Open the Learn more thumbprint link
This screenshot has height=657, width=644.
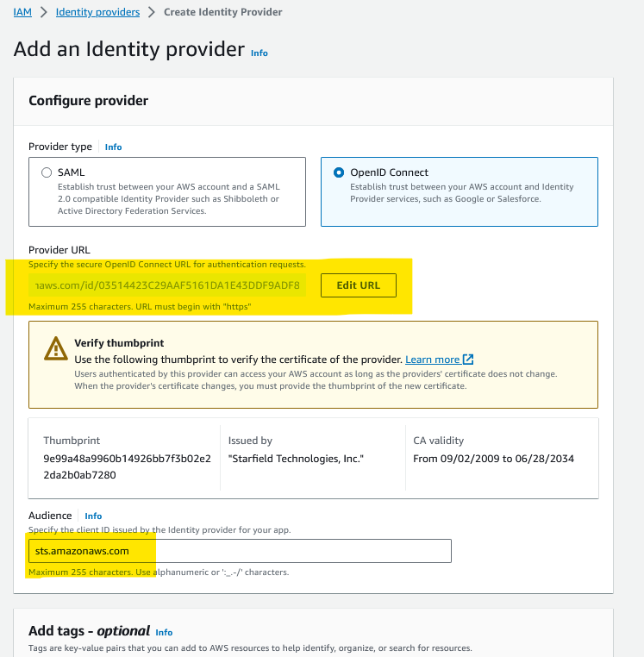433,360
